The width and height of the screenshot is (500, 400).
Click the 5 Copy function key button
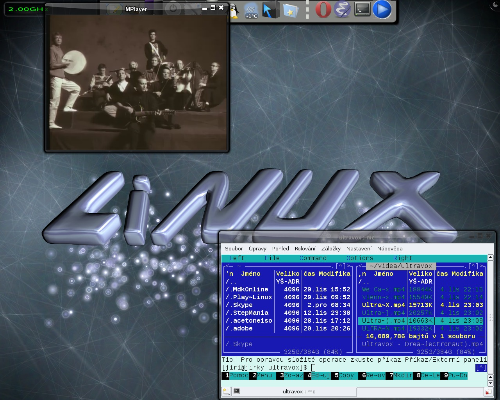(344, 376)
